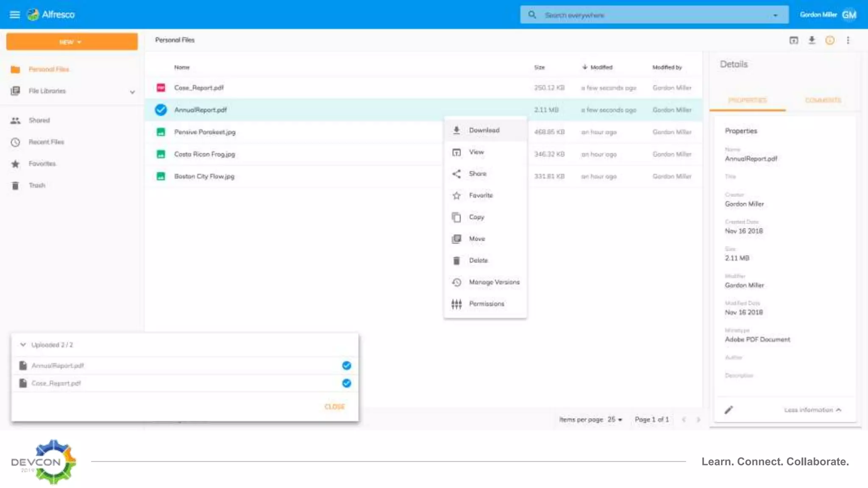Screen dimensions: 868x488
Task: Click the pencil edit properties icon
Action: point(729,410)
